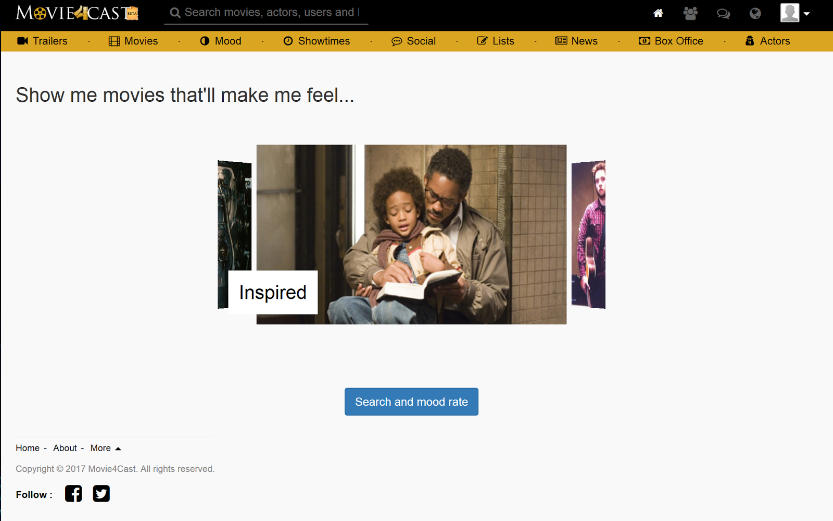Select Box Office in navigation
833x521 pixels.
coord(671,41)
